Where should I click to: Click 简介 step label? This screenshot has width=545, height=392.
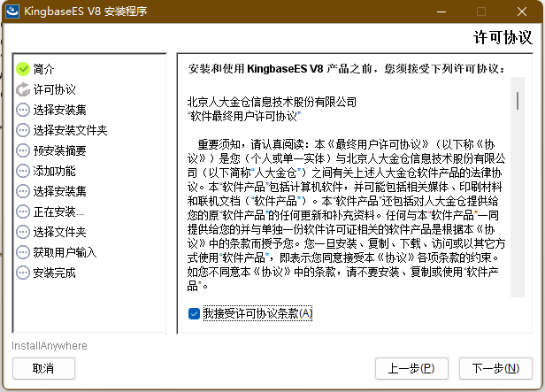click(44, 69)
